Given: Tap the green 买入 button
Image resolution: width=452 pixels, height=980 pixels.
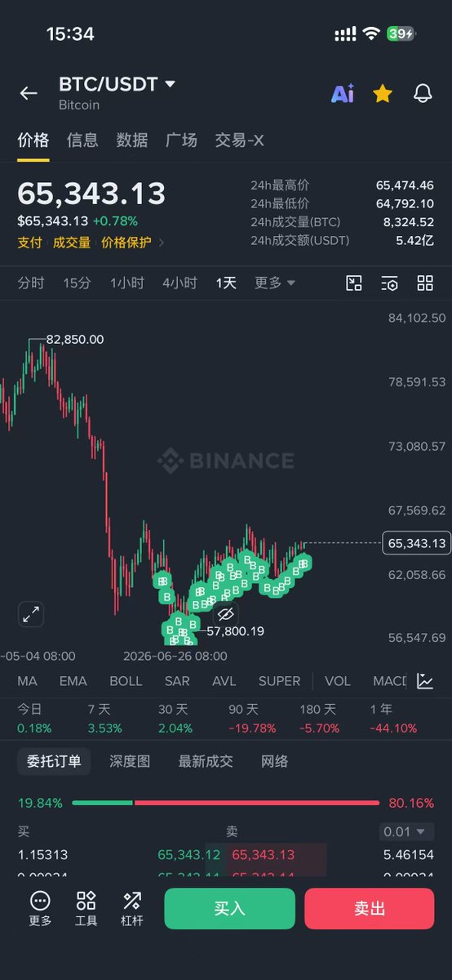Looking at the screenshot, I should [x=230, y=909].
